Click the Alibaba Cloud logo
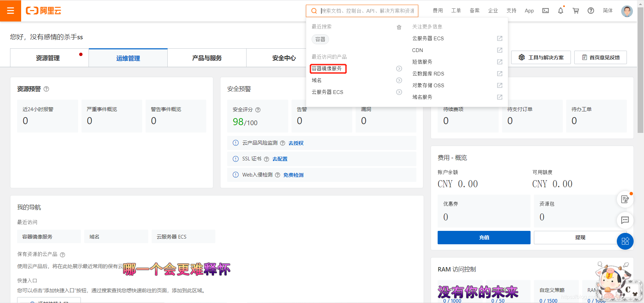Screen dimensions: 644x303 [44, 11]
